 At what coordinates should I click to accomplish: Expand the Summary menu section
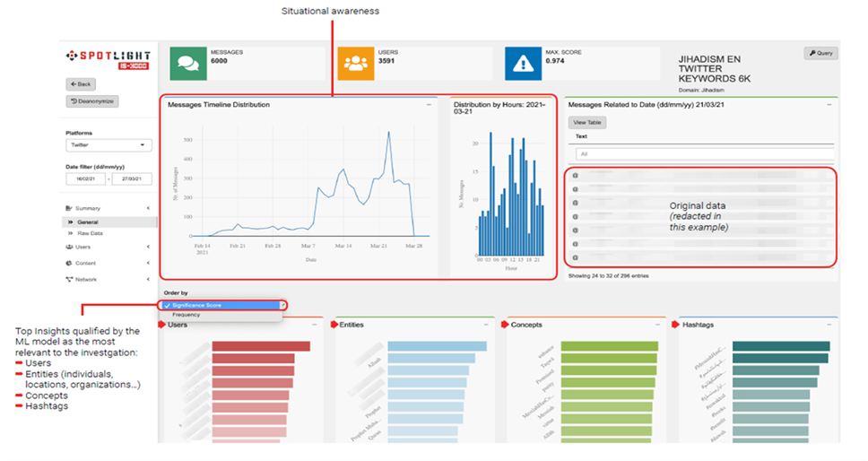tap(108, 208)
